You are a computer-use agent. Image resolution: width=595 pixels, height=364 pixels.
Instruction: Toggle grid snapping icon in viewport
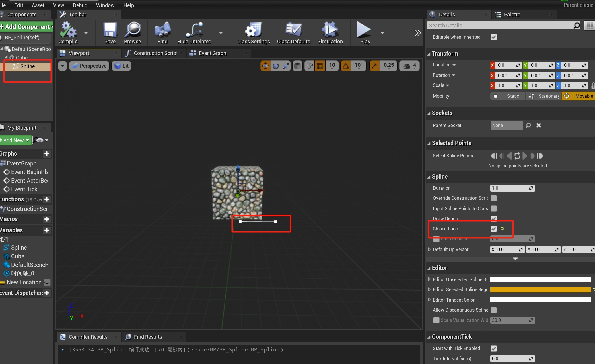[x=320, y=66]
